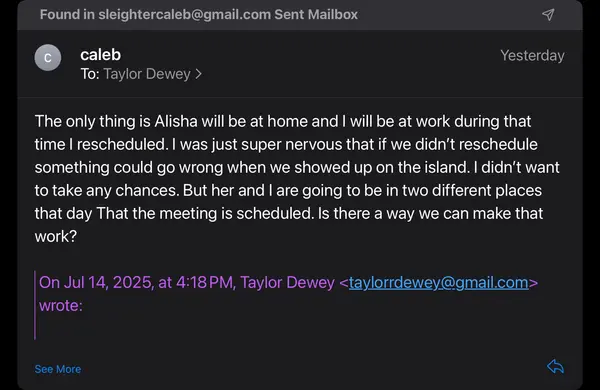600x390 pixels.
Task: Click the To: label in the header
Action: pyautogui.click(x=90, y=74)
